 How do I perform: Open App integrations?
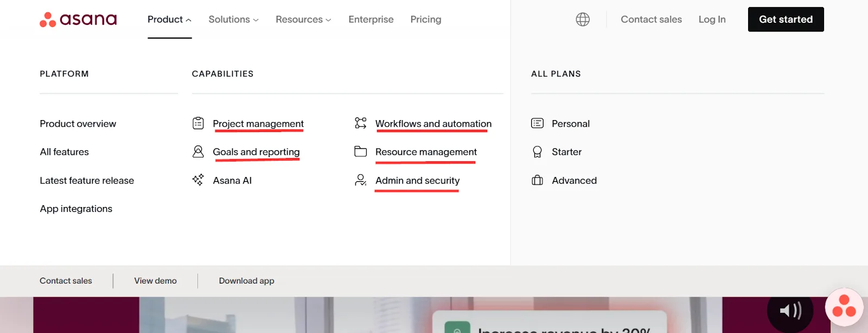pos(76,209)
